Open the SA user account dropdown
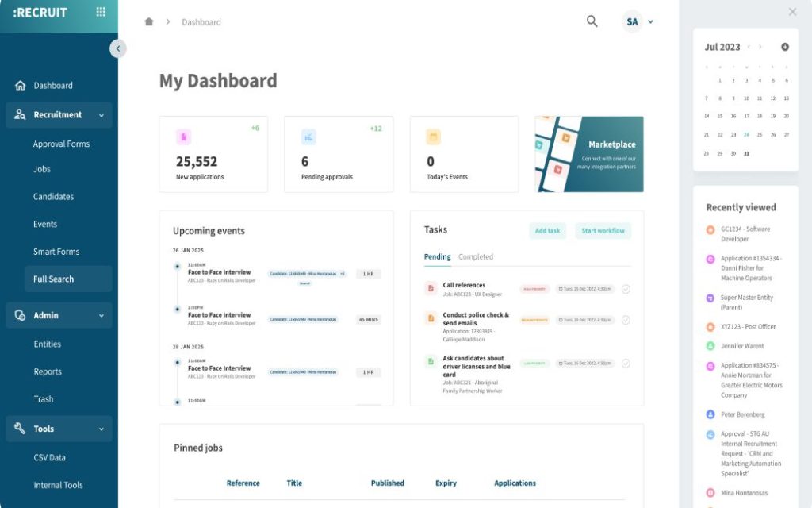This screenshot has height=508, width=812. [x=638, y=22]
